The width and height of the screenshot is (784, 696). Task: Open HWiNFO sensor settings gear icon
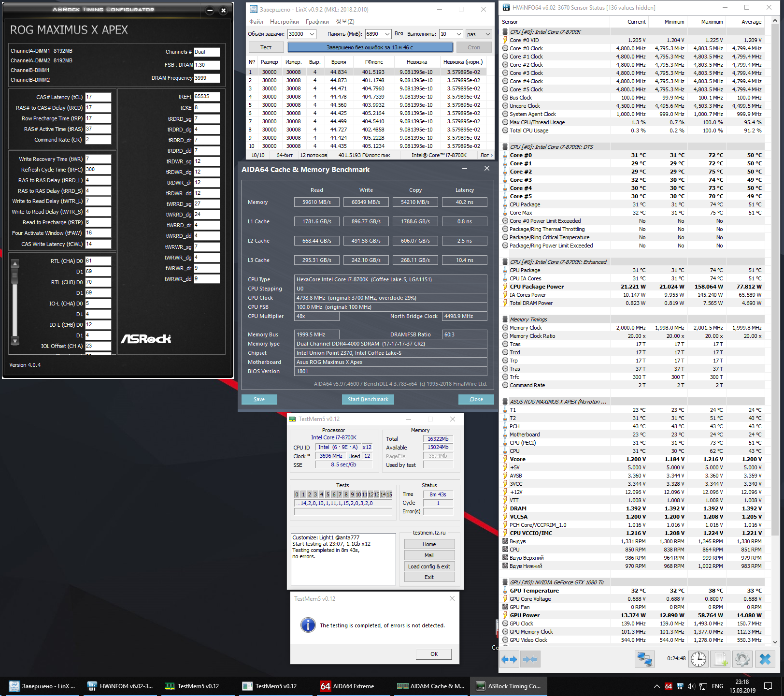pyautogui.click(x=742, y=659)
